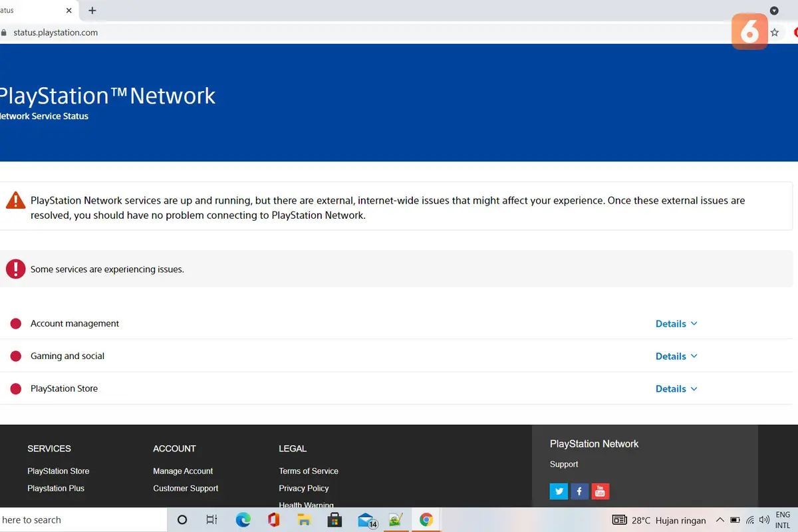Select the Gaming and social row label

point(67,356)
